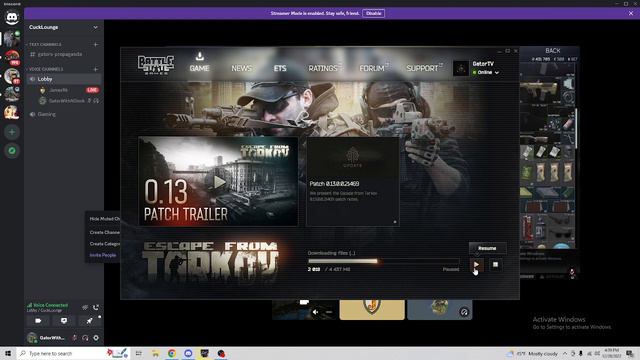
Task: Dismiss the Streamer Mode banner
Action: (x=631, y=13)
